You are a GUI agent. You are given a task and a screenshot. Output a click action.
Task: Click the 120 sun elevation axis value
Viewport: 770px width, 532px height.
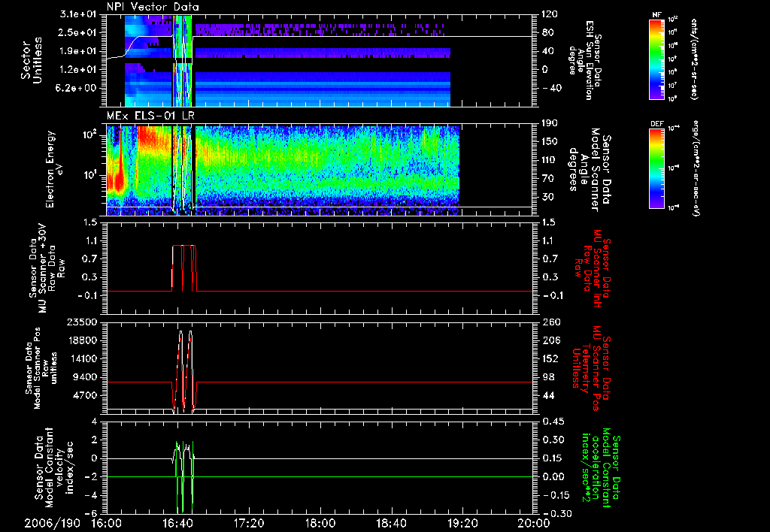click(x=551, y=14)
